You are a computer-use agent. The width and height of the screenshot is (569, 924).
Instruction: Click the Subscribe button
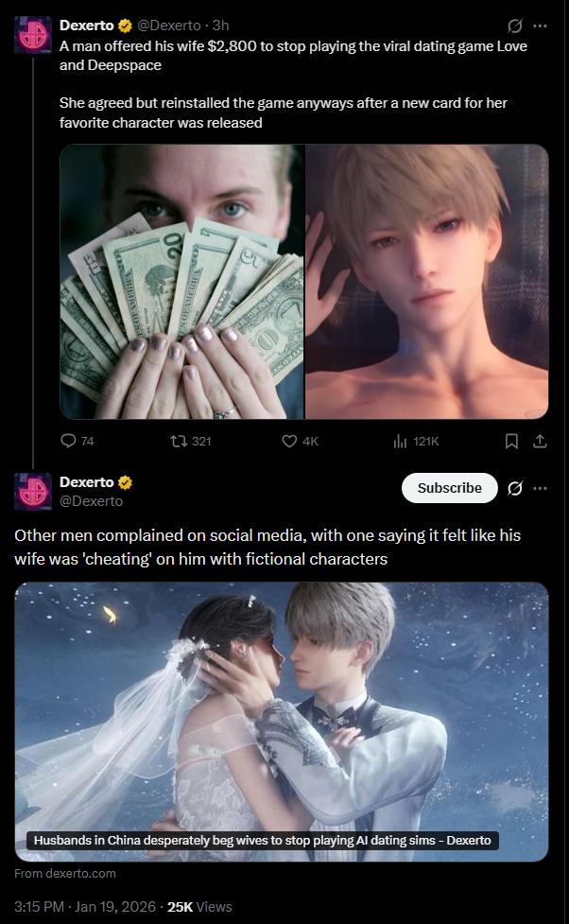[x=449, y=488]
